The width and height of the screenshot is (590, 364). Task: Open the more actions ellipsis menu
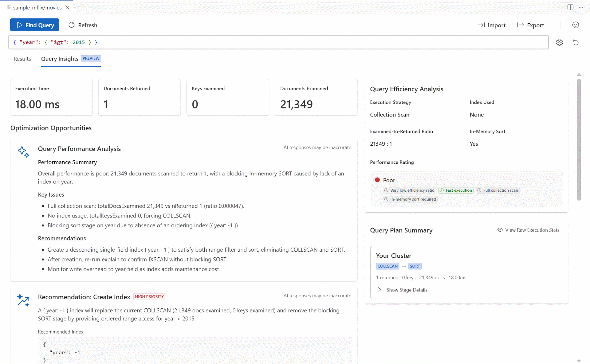point(581,7)
